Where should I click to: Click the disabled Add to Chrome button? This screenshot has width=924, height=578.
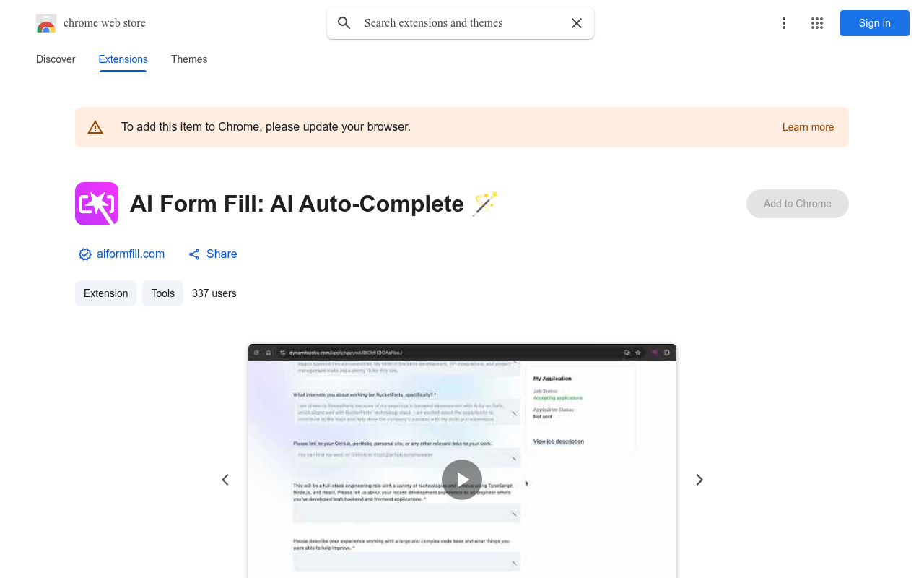(798, 204)
